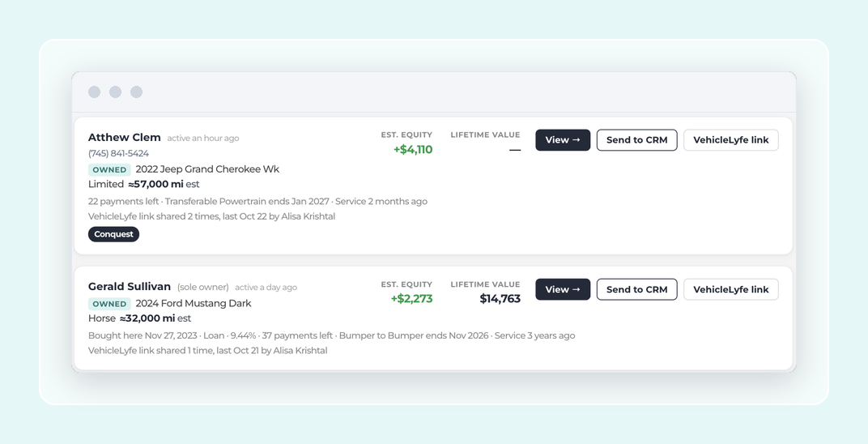Click Atthew Clem's empty lifetime value dash
Viewport: 868px width, 444px height.
(x=515, y=150)
